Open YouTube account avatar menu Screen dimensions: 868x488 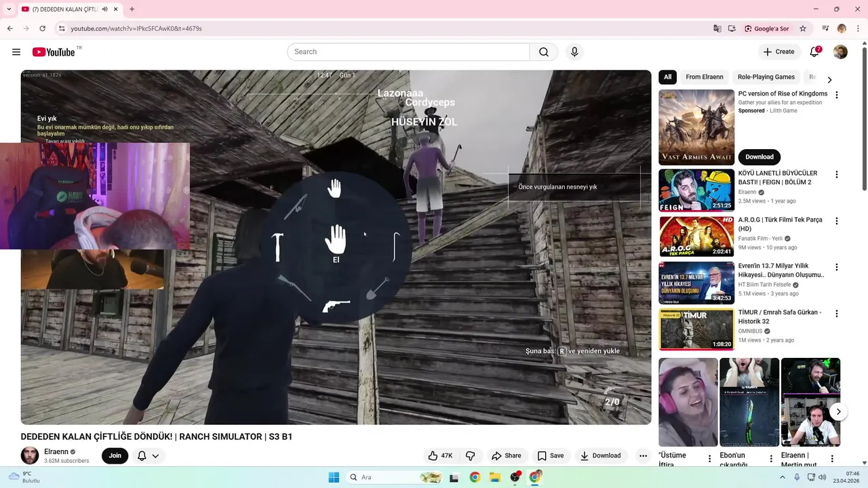click(x=840, y=52)
